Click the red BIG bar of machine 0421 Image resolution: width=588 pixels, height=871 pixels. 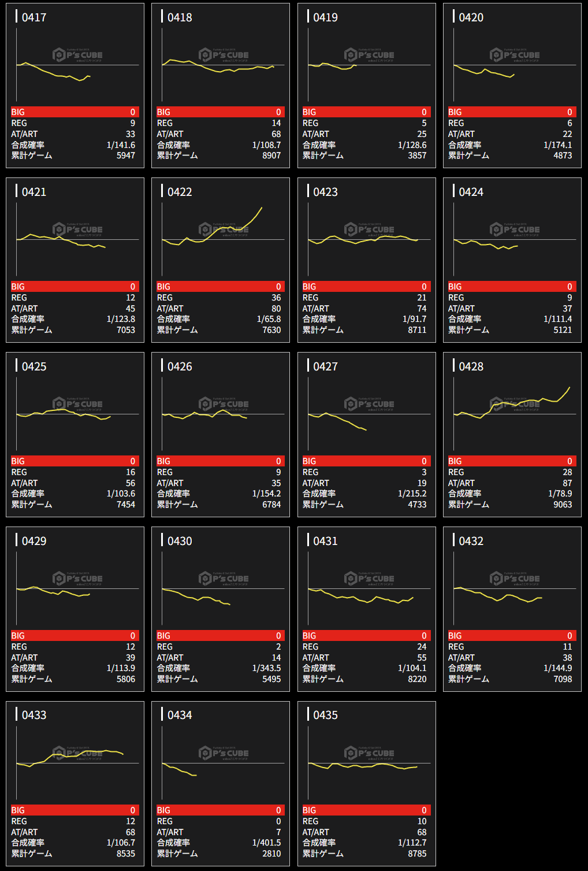coord(75,287)
